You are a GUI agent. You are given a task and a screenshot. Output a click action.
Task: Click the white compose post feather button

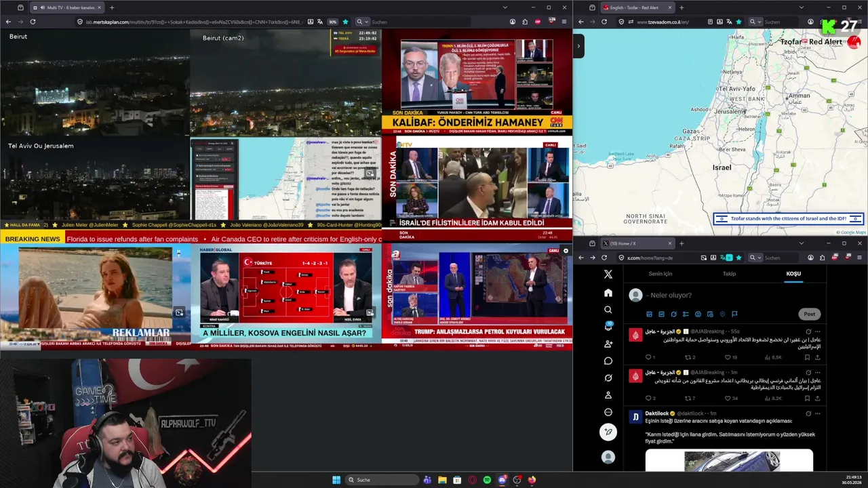pos(608,432)
